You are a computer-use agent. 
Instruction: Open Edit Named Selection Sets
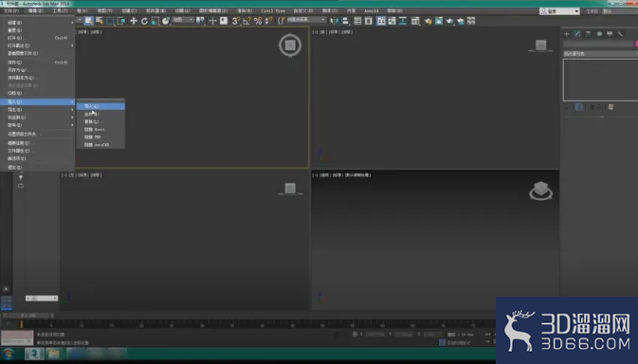tap(281, 21)
